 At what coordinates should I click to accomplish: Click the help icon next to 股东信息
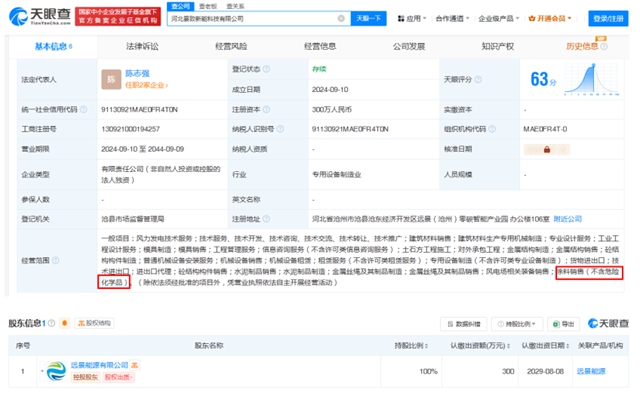(x=51, y=323)
